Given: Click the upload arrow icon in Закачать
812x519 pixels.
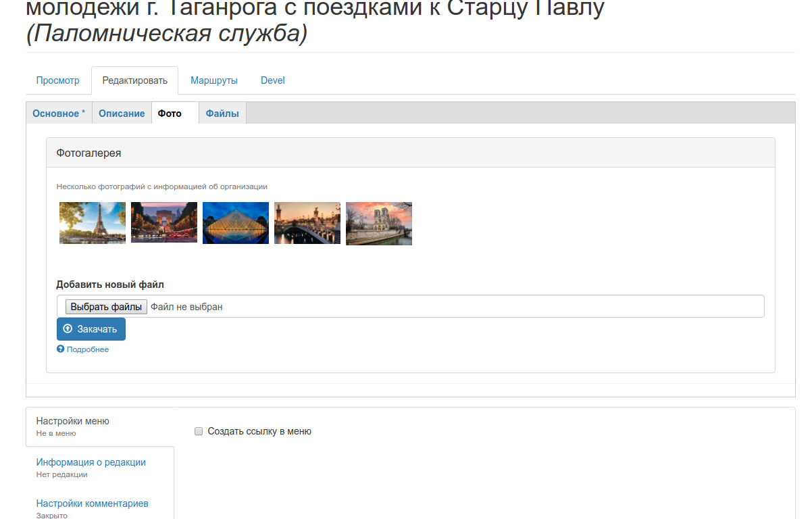Looking at the screenshot, I should click(68, 329).
